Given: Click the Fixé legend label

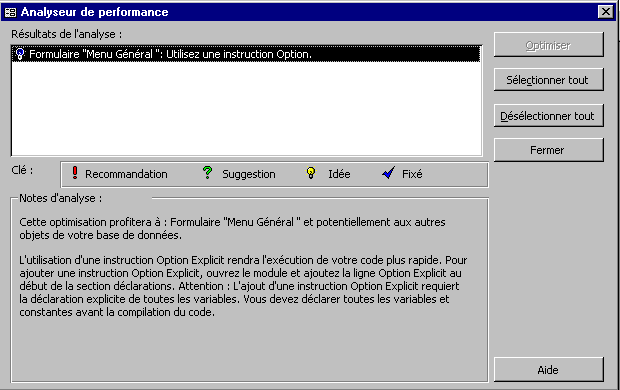Looking at the screenshot, I should point(412,174).
